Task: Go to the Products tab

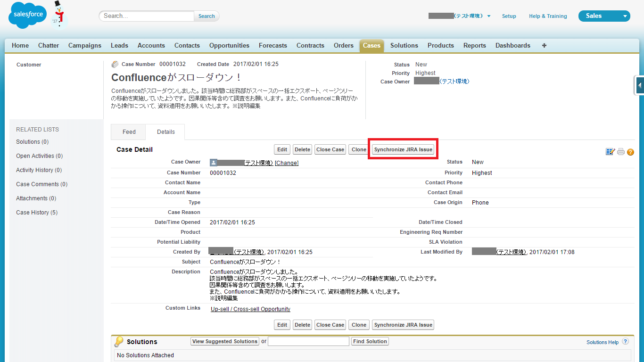Action: 441,46
